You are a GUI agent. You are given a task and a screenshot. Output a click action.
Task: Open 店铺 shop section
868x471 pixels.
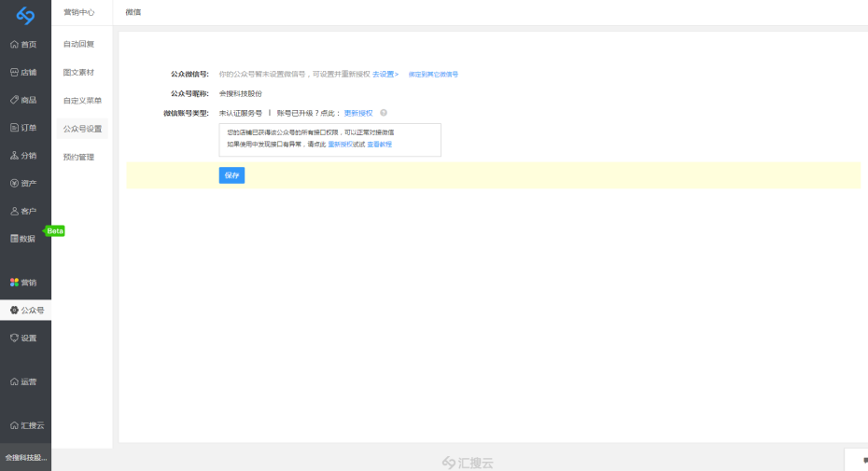pyautogui.click(x=25, y=73)
